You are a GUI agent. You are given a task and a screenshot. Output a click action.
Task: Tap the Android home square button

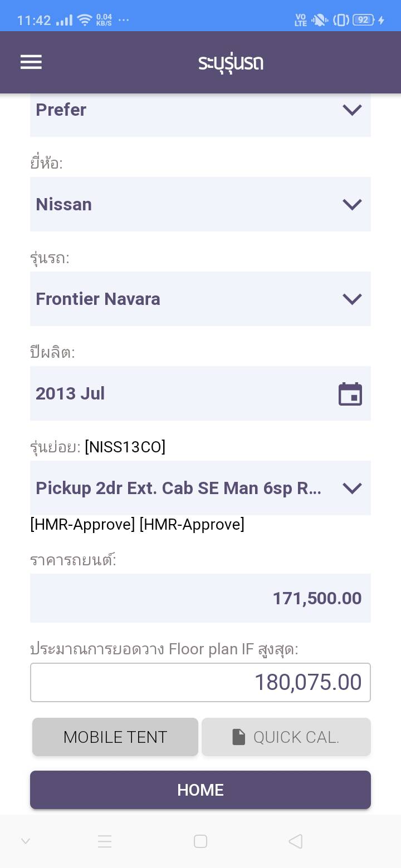click(x=200, y=841)
